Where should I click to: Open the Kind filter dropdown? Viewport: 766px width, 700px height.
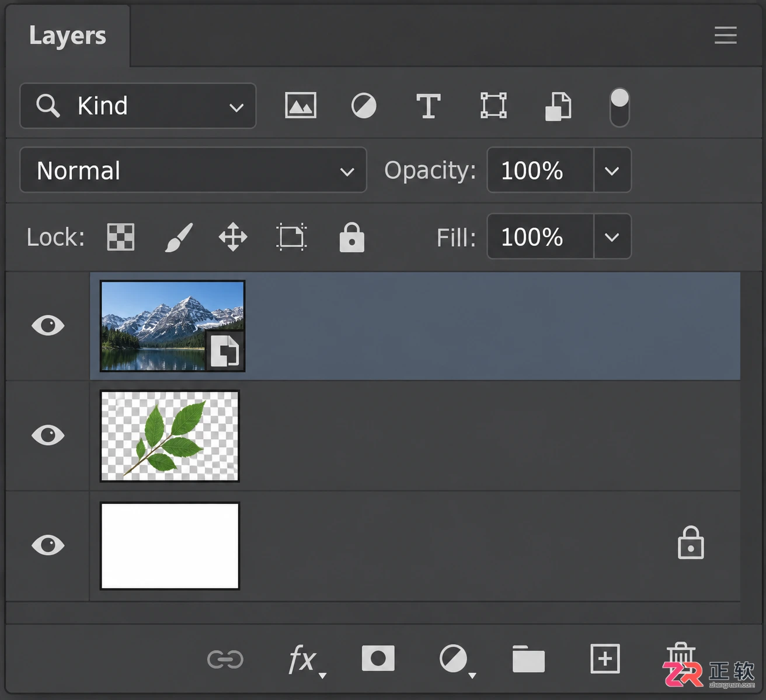click(138, 106)
